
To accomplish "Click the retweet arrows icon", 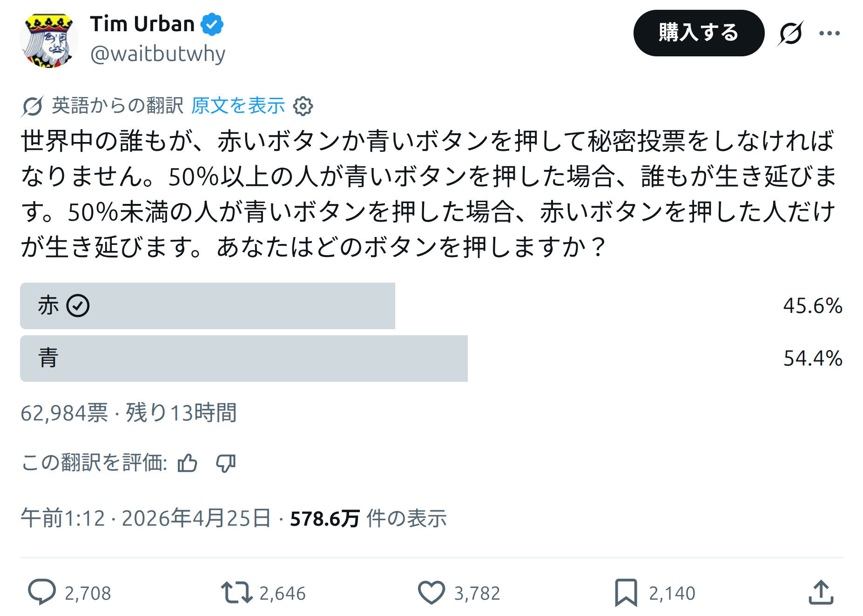I will click(x=236, y=592).
